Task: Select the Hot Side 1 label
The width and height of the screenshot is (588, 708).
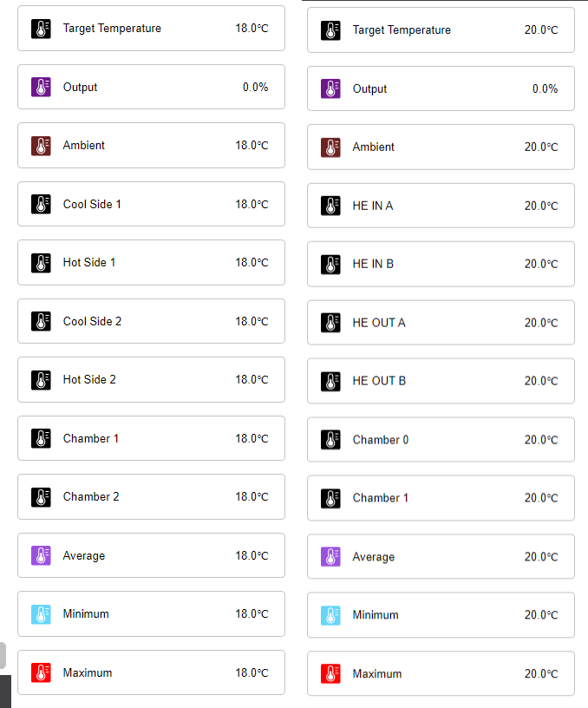Action: click(x=89, y=262)
